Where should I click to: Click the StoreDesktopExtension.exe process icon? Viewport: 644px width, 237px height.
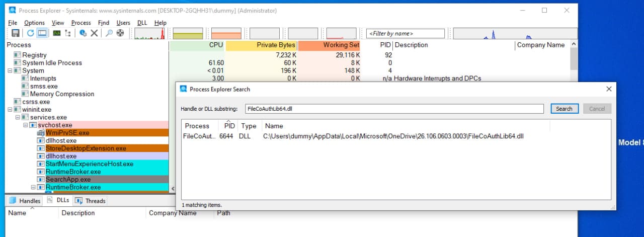[x=41, y=148]
